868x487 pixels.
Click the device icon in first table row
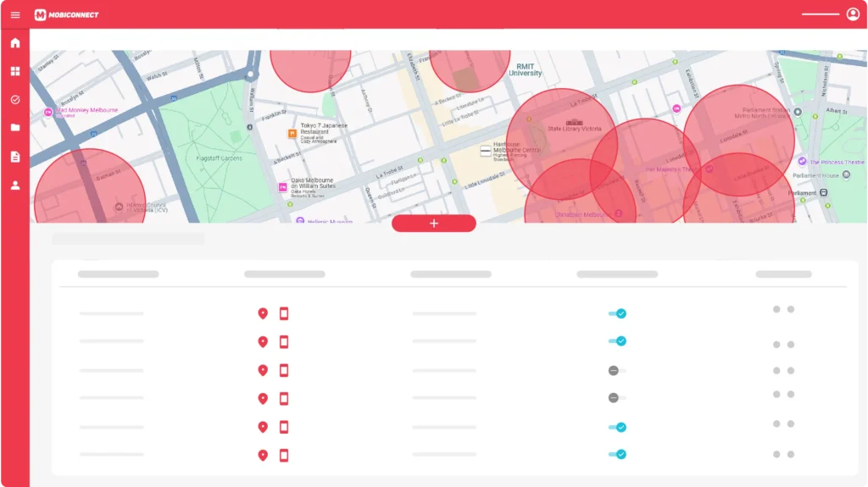tap(284, 313)
